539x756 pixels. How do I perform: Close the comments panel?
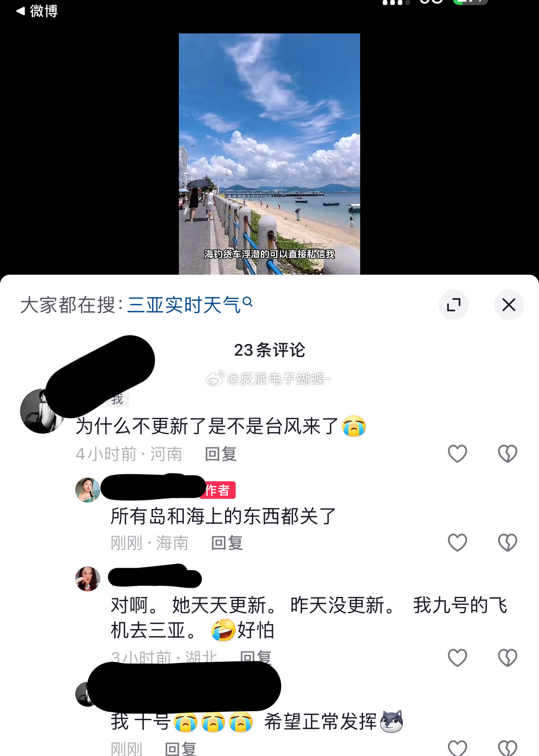[509, 305]
